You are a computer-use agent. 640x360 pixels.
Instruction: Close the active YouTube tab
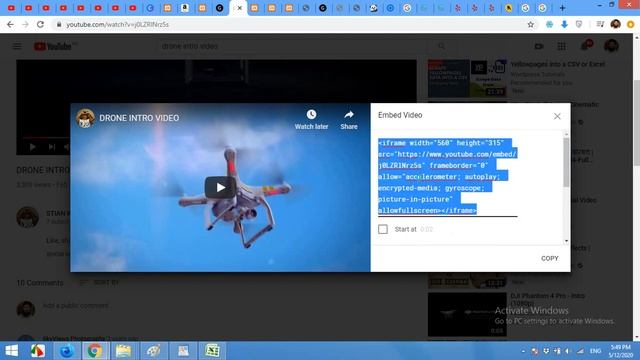coord(240,8)
